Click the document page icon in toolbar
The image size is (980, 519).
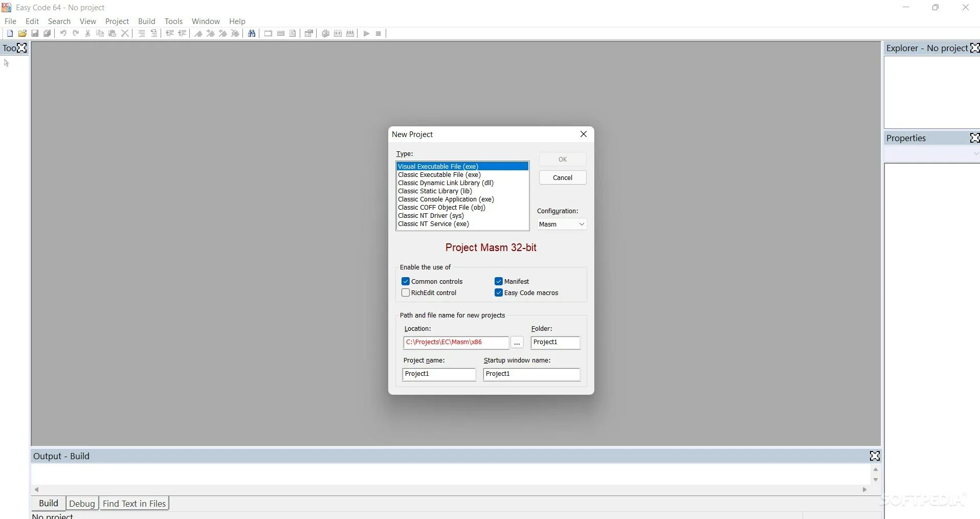(293, 34)
